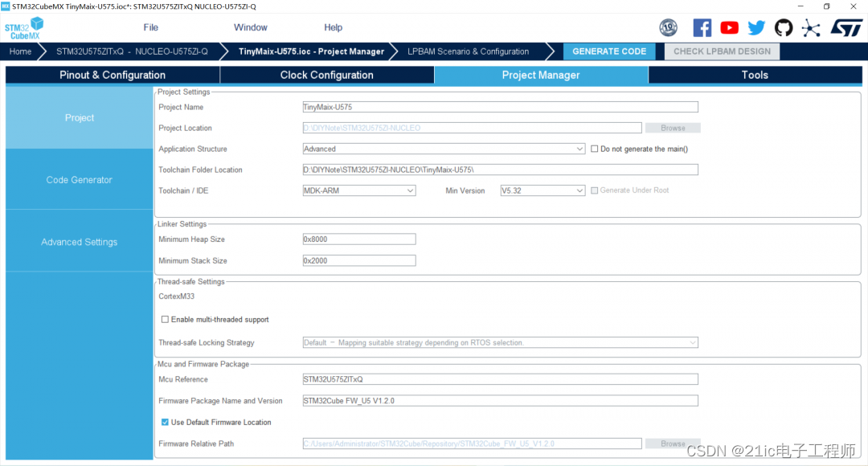Switch to Clock Configuration tab
The width and height of the screenshot is (868, 466).
click(x=326, y=76)
